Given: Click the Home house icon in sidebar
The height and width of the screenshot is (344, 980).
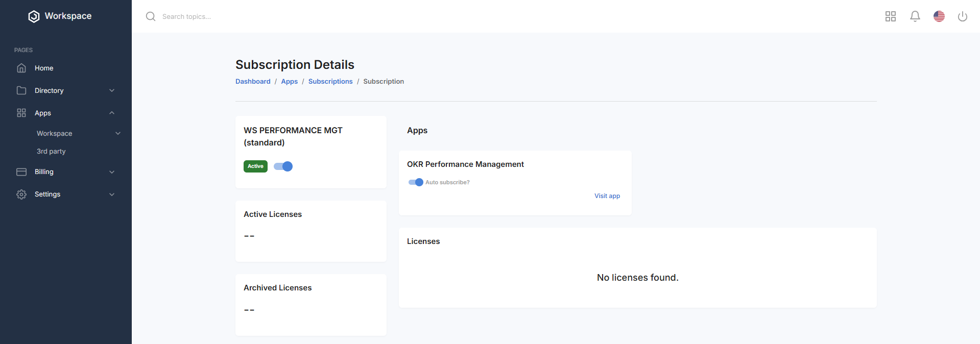Looking at the screenshot, I should 21,68.
